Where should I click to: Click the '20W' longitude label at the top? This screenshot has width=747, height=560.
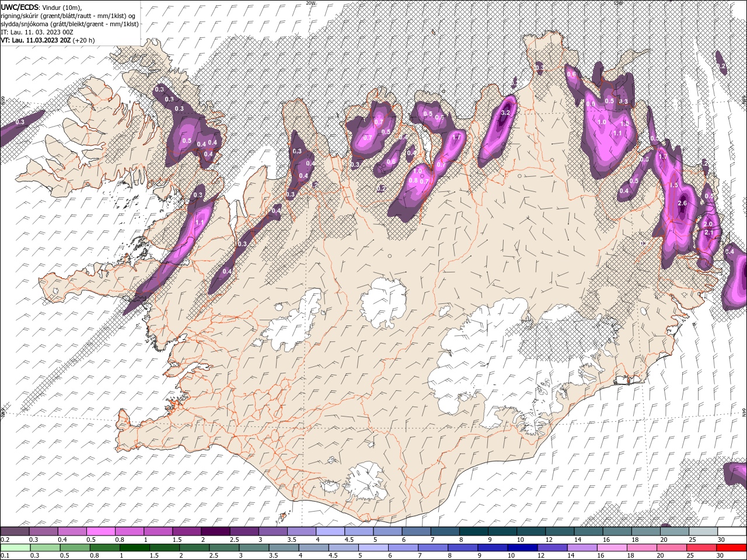click(x=310, y=3)
